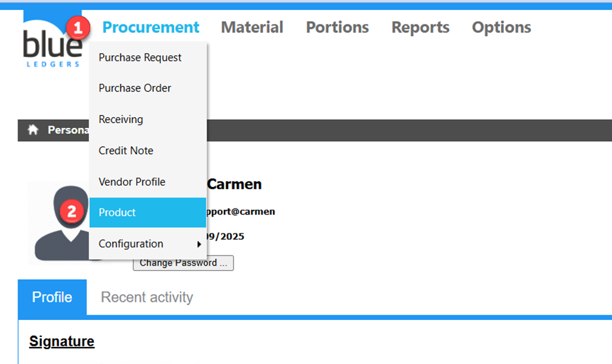
Task: Select Purchase Request from the dropdown
Action: click(140, 58)
